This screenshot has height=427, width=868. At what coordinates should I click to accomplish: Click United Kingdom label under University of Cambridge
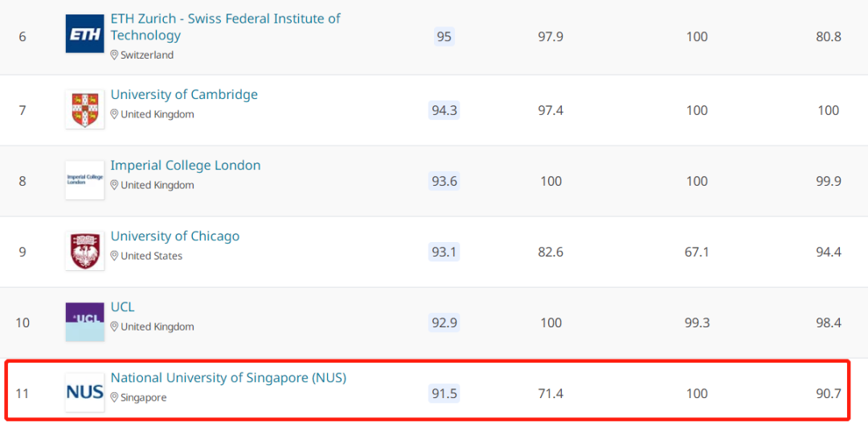coord(158,114)
